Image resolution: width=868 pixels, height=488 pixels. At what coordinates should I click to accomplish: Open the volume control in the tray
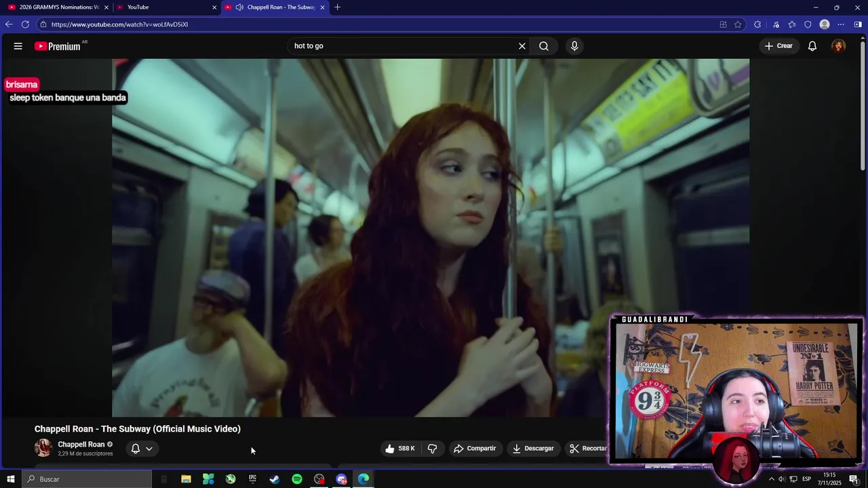pyautogui.click(x=781, y=479)
